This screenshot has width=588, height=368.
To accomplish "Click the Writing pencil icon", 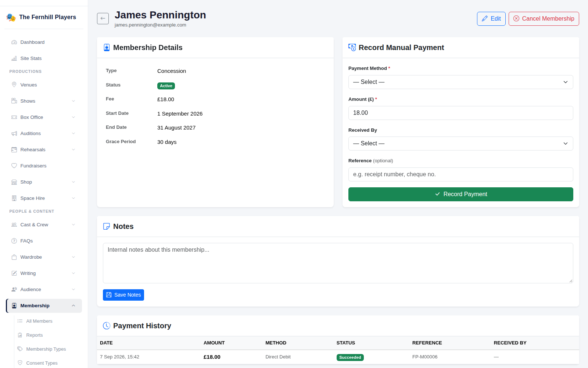I will pos(14,273).
